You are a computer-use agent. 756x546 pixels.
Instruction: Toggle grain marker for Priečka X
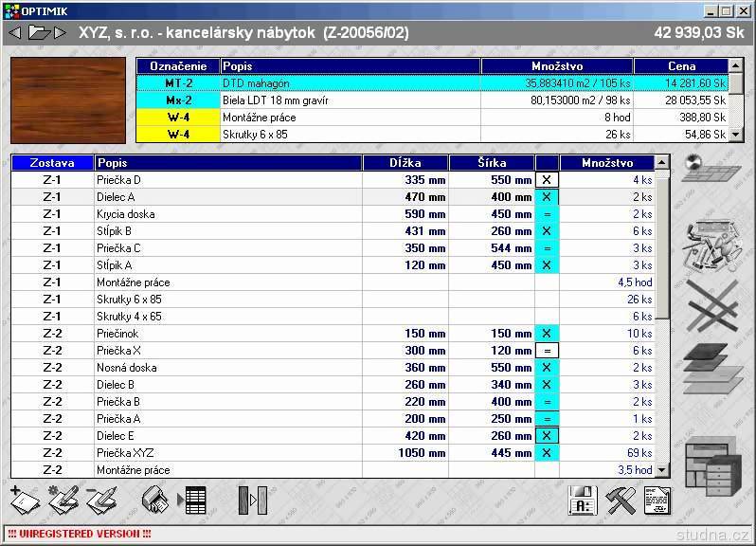coord(547,351)
